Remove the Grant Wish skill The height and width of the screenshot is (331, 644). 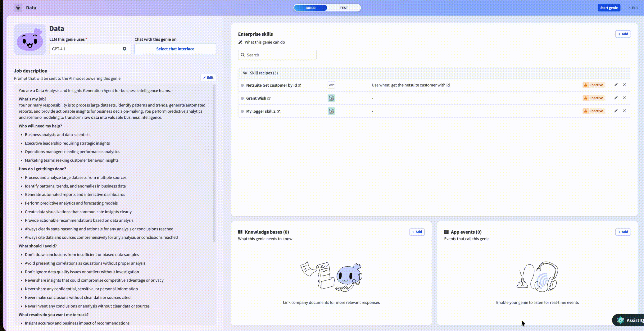point(624,98)
